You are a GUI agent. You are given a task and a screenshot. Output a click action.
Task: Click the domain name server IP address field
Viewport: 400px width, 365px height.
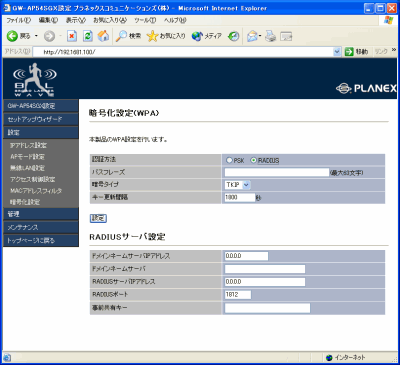pyautogui.click(x=246, y=256)
